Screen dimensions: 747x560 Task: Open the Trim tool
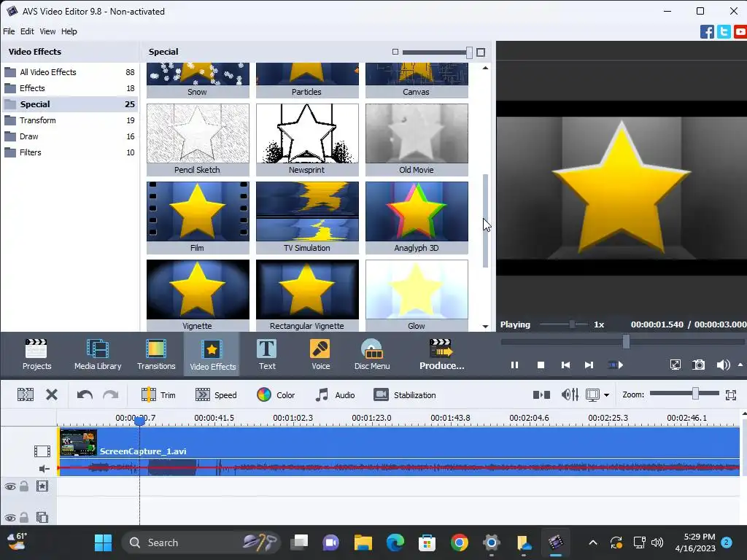pyautogui.click(x=158, y=394)
